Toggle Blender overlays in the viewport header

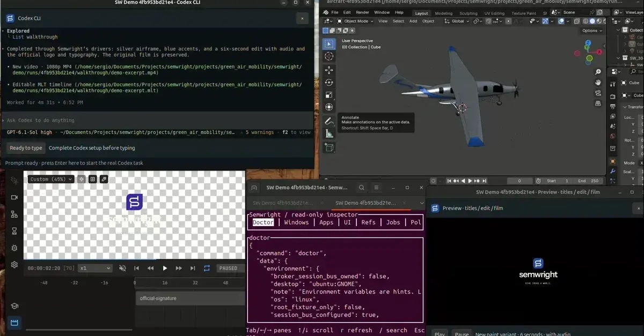(x=560, y=21)
